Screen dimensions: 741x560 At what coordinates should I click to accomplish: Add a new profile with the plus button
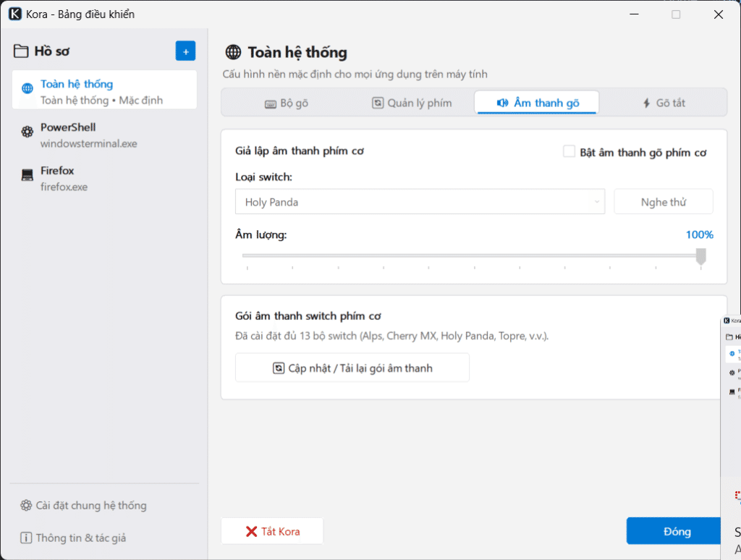[185, 51]
